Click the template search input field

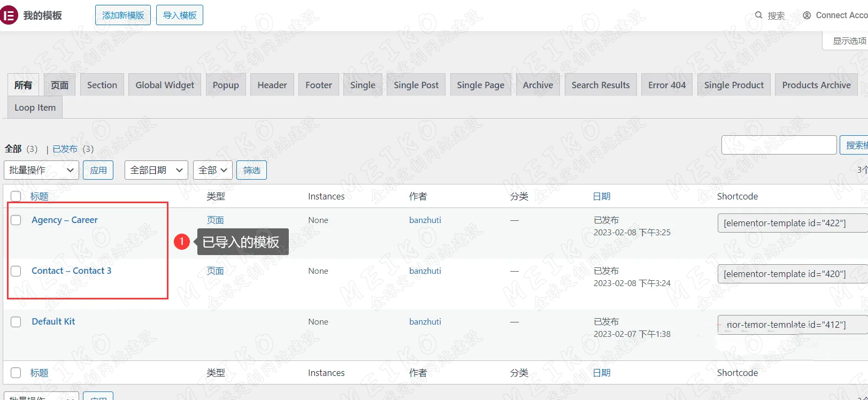[778, 145]
